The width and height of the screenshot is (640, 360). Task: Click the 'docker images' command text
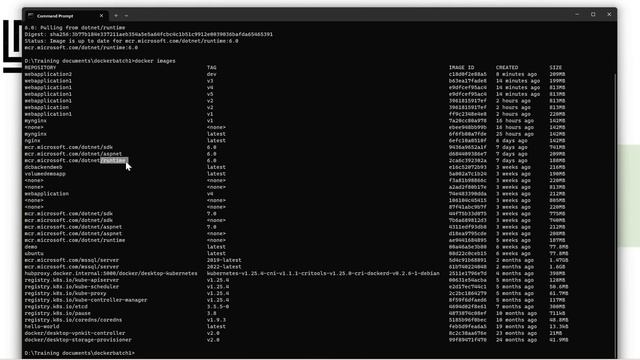click(x=155, y=61)
